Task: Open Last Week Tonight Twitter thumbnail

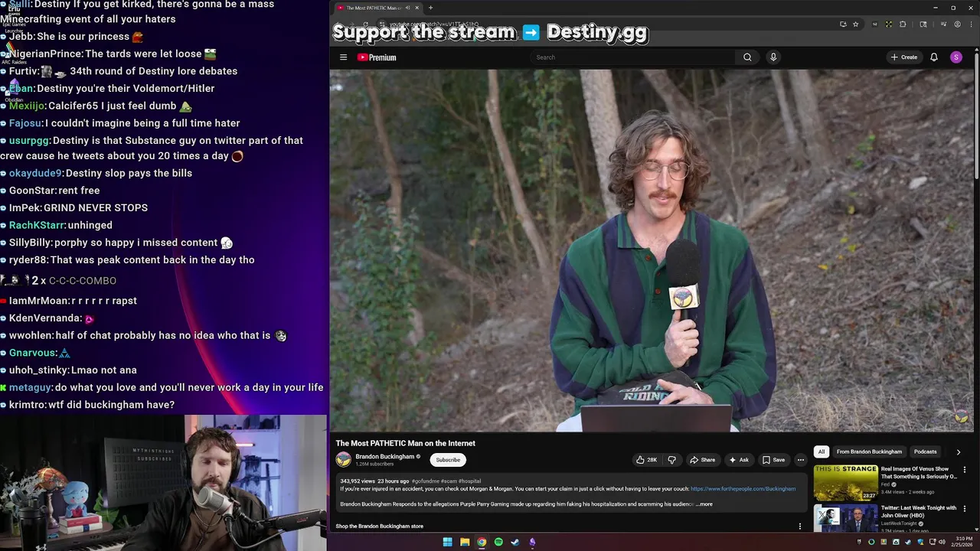Action: point(845,519)
